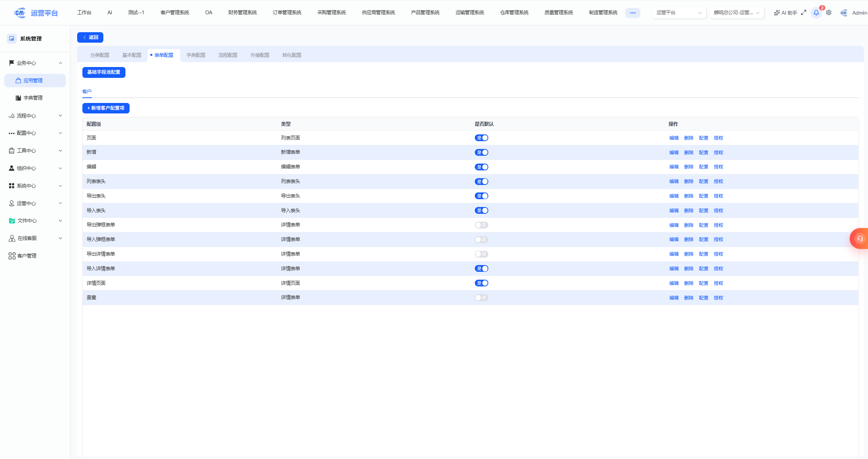Select the 客户 sub-tab
Screen dimensions: 868x459
click(87, 91)
